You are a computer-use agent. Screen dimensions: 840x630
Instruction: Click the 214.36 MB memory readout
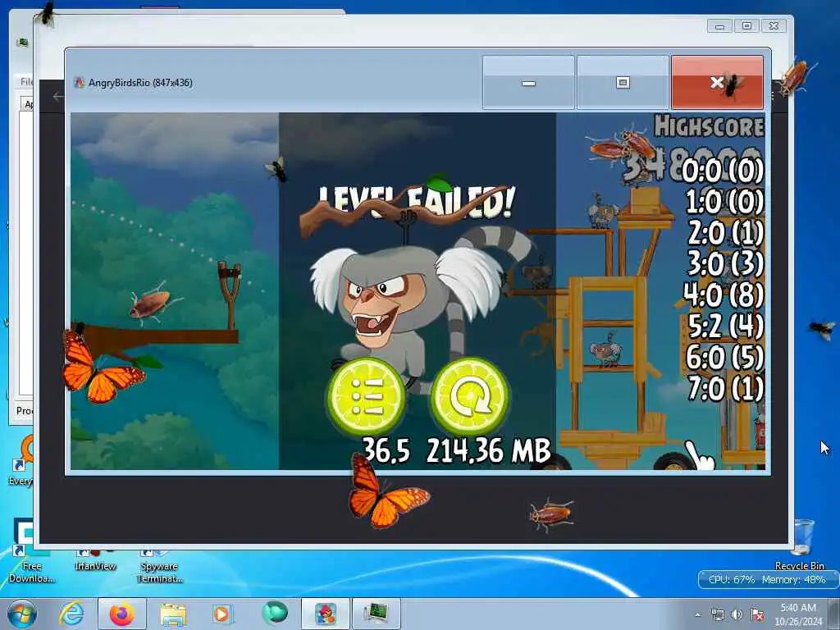coord(489,450)
